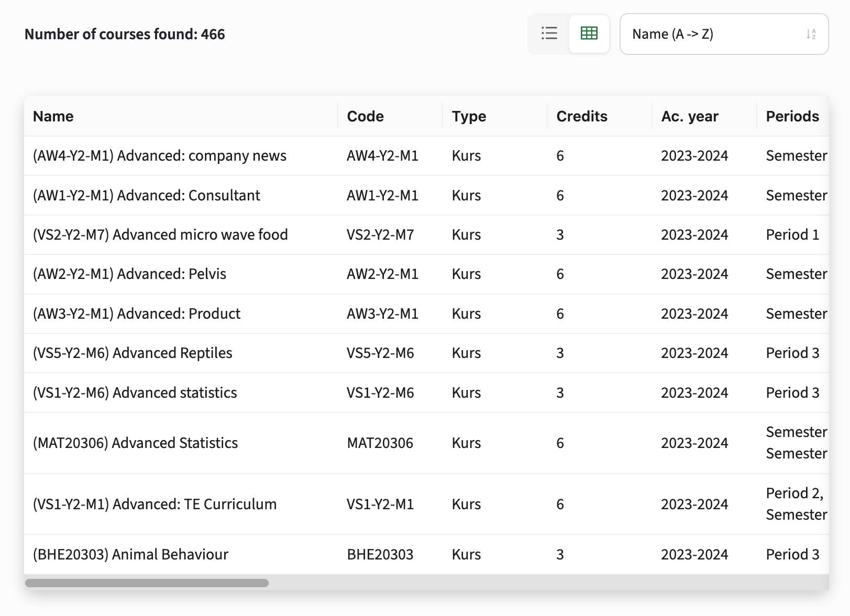850x616 pixels.
Task: Click Period 2 in TE Curriculum row
Action: (794, 494)
